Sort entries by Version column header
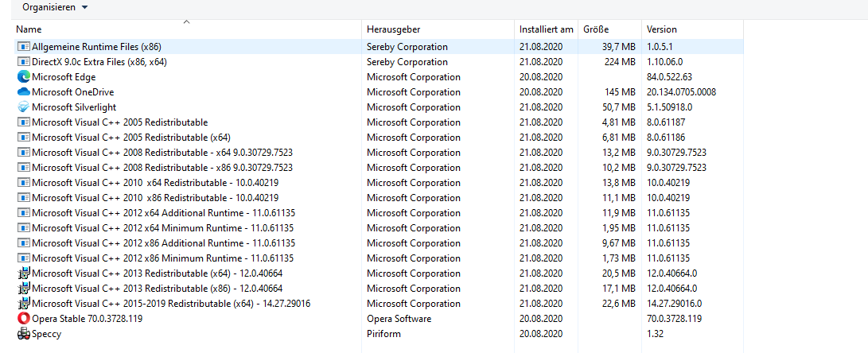868x353 pixels. [662, 29]
